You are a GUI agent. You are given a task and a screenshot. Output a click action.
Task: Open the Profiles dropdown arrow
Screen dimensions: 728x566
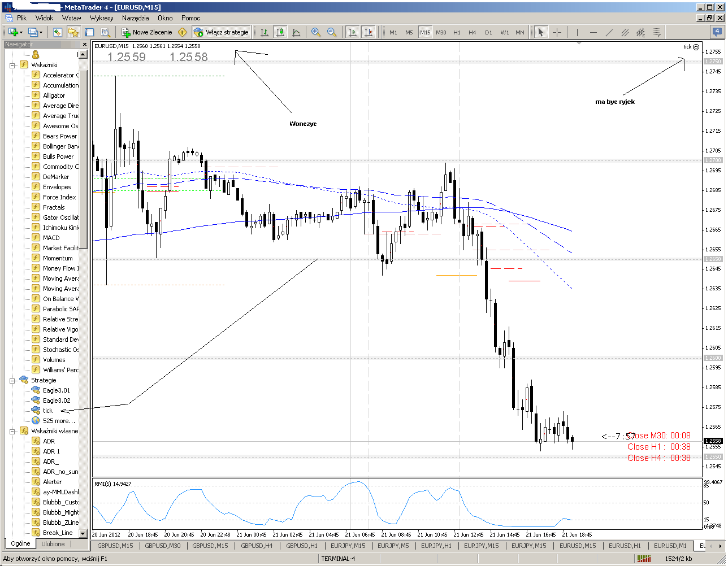(41, 32)
